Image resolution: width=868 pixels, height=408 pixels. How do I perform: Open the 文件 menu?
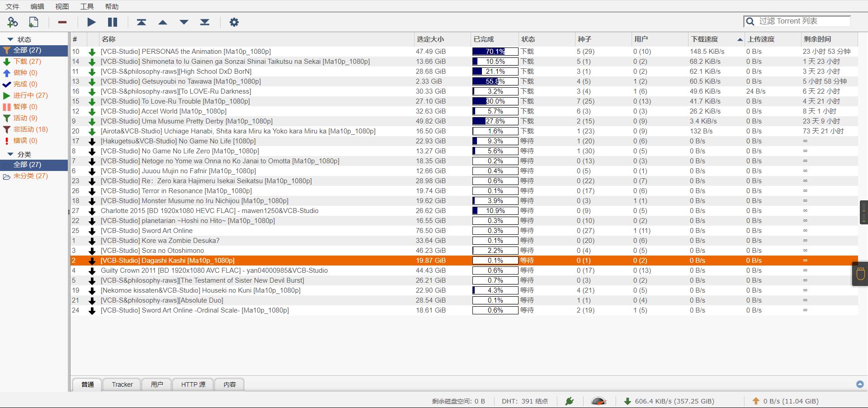(x=12, y=6)
